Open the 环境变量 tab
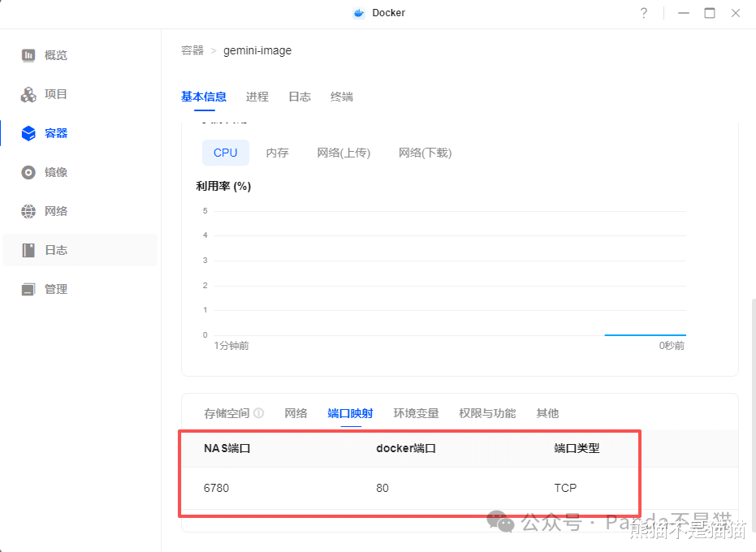The width and height of the screenshot is (756, 552). tap(416, 413)
